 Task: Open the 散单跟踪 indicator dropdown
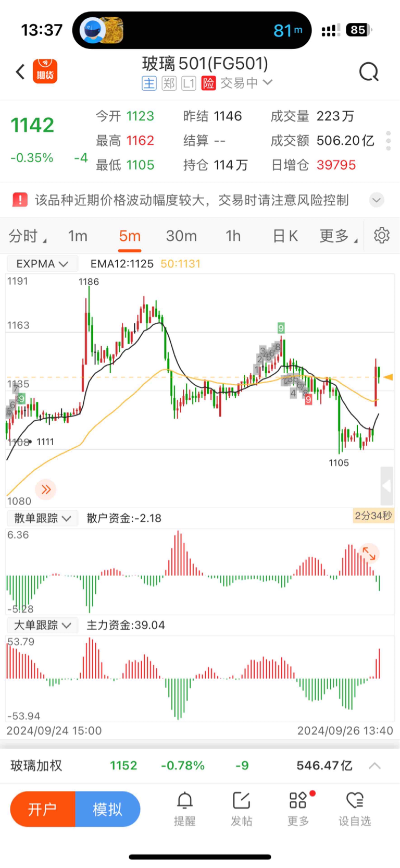(x=42, y=518)
